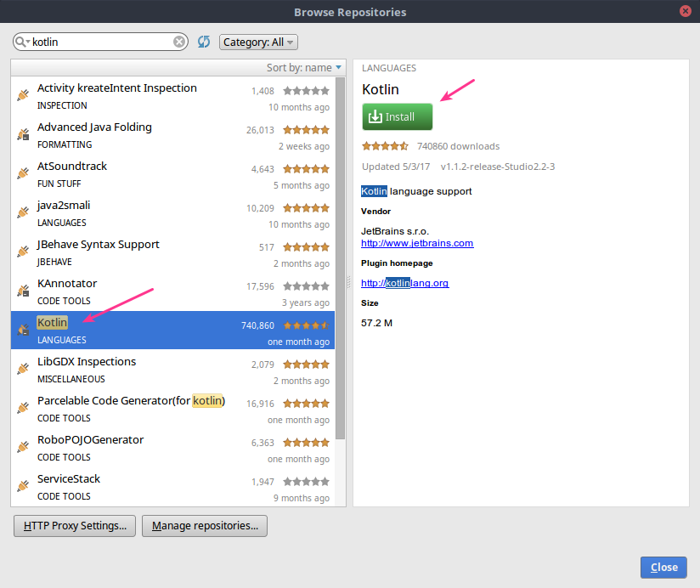The image size is (700, 588).
Task: Click the LibGDX Inspections plugin icon
Action: (23, 370)
